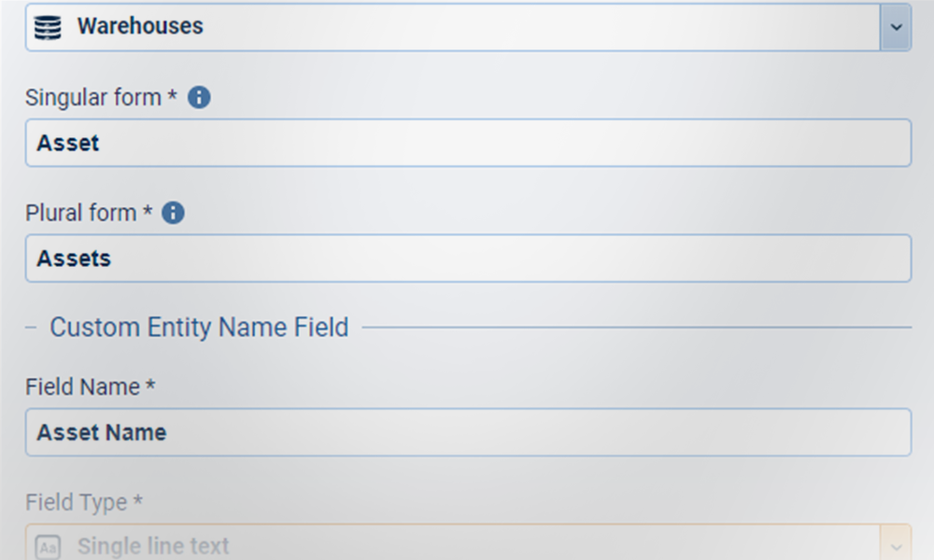
Task: Show info for Singular form
Action: pos(199,97)
